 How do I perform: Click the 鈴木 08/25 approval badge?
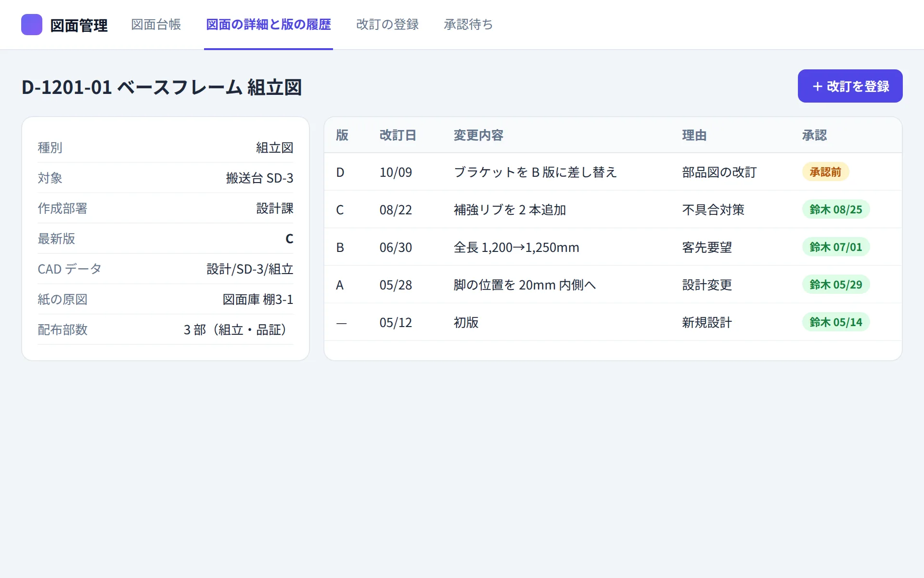tap(835, 210)
